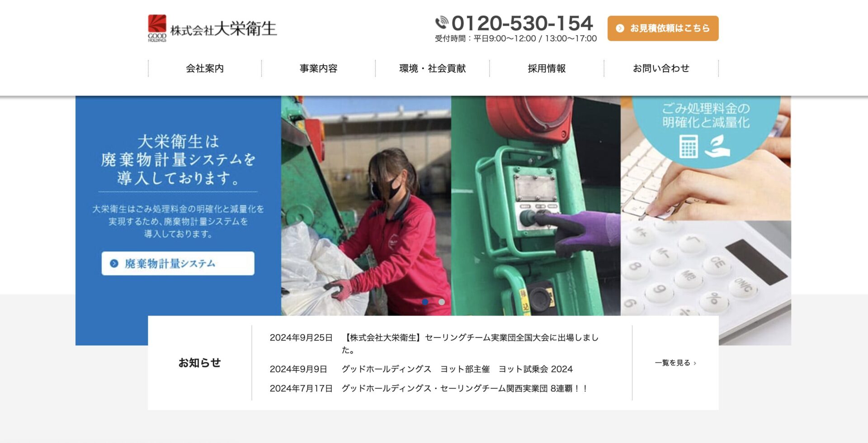Select the first blue carousel dot
This screenshot has height=443, width=868.
point(425,302)
